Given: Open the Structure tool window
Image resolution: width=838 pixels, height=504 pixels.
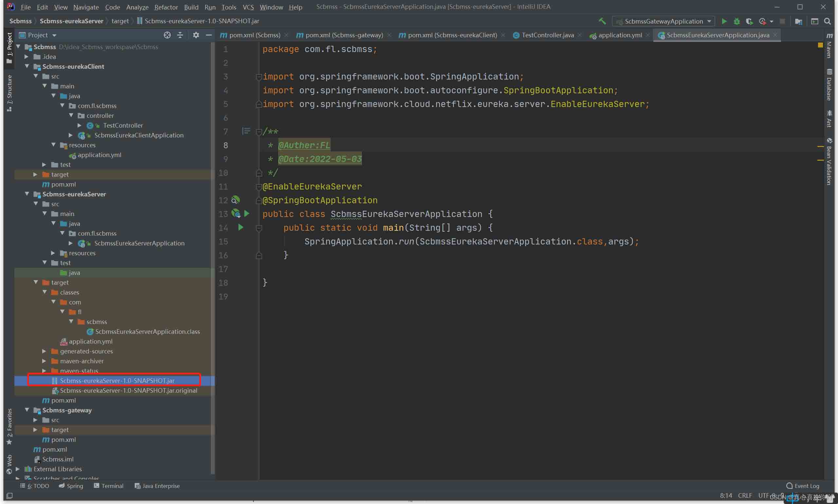Looking at the screenshot, I should tap(9, 93).
